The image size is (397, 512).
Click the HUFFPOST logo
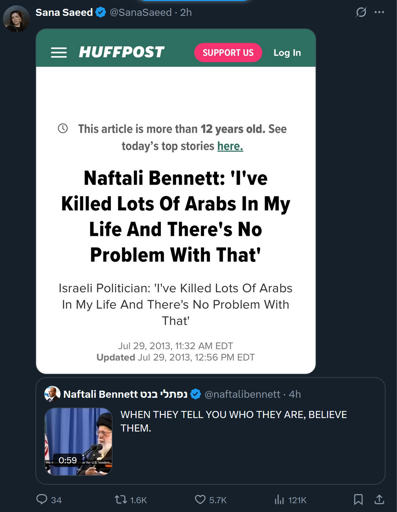point(121,52)
